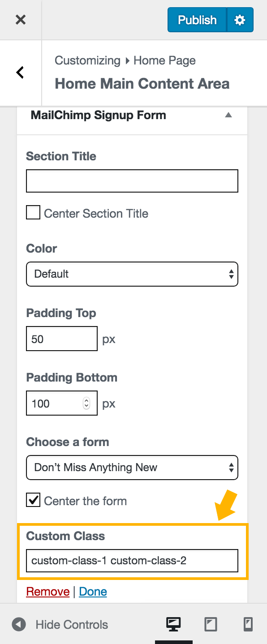Click Done to finish editing the widget
This screenshot has height=644, width=267.
coord(93,591)
